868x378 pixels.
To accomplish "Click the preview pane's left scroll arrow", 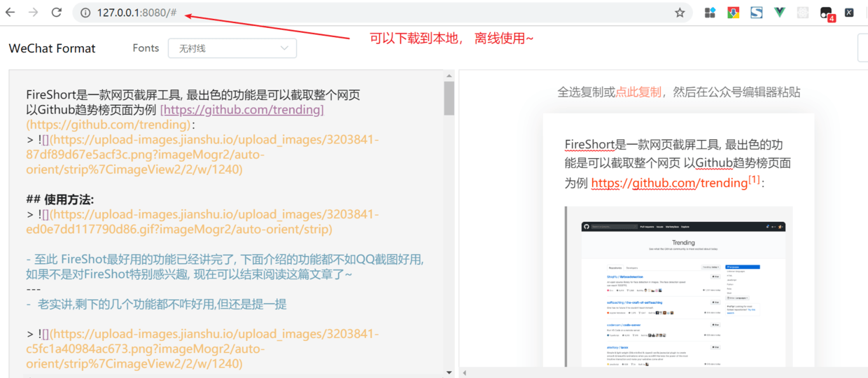I will [x=465, y=373].
